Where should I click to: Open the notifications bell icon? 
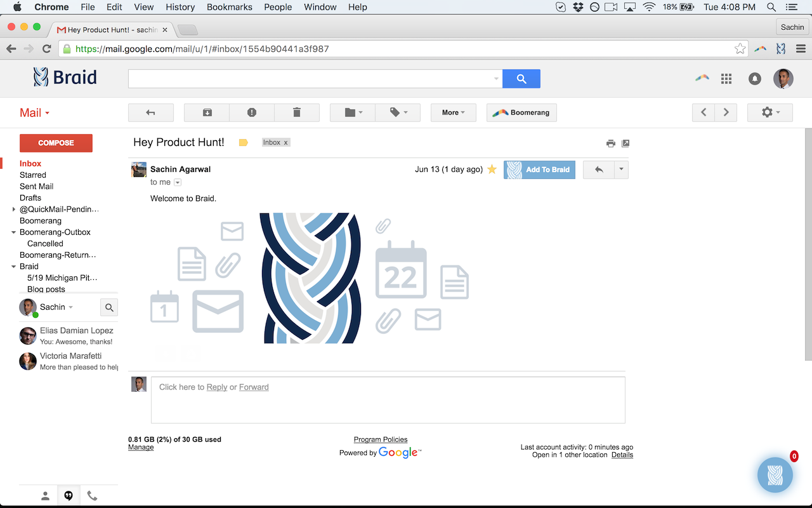click(x=754, y=79)
